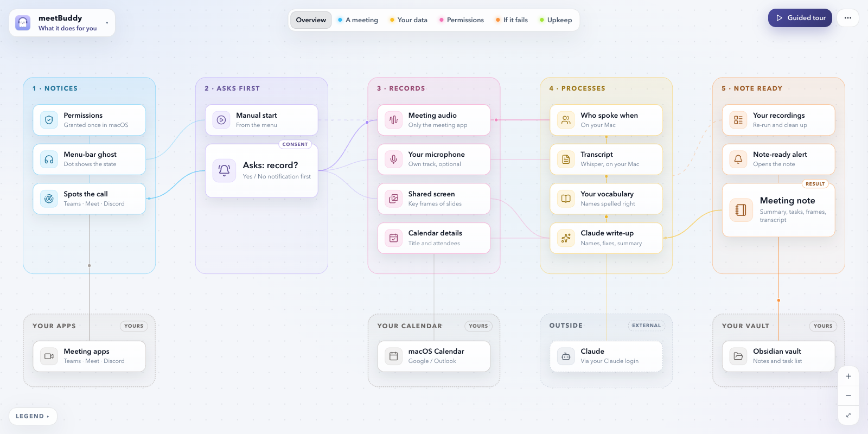
Task: Click the microphone icon on Your microphone
Action: (394, 159)
